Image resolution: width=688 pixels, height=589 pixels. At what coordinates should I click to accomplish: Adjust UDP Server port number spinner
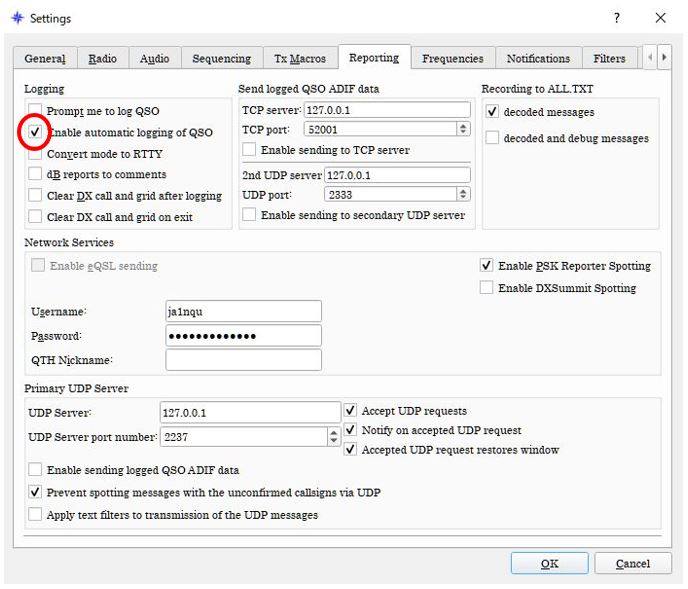[333, 437]
